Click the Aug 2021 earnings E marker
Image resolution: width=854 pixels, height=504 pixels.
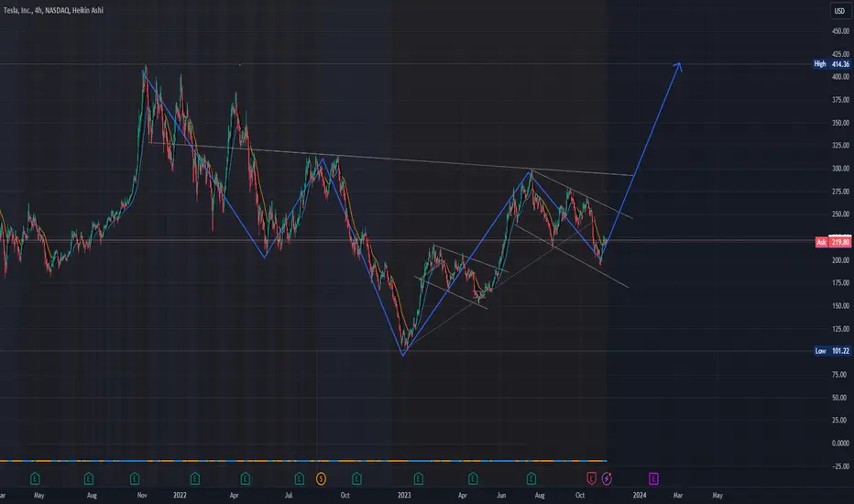coord(89,479)
